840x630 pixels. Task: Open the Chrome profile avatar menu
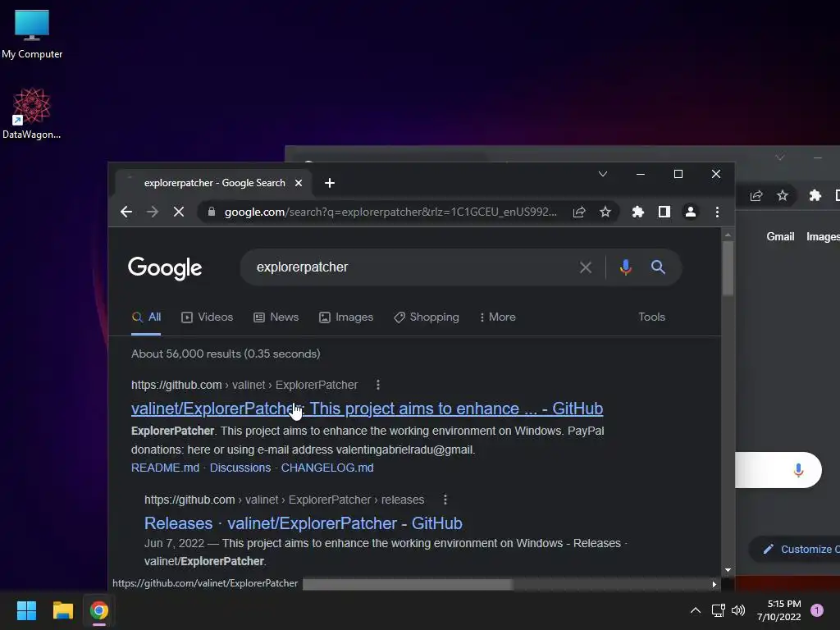click(x=691, y=212)
